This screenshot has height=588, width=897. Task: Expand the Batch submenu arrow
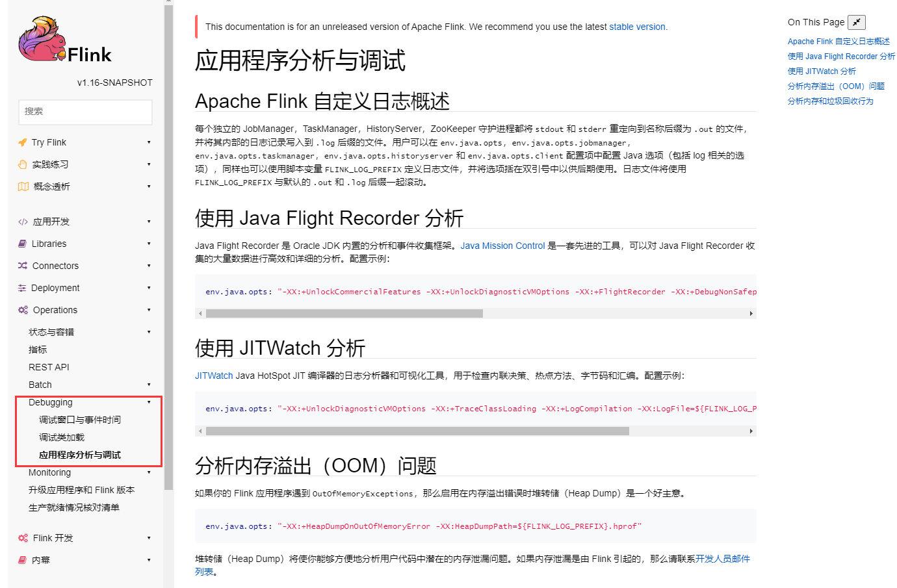point(149,385)
